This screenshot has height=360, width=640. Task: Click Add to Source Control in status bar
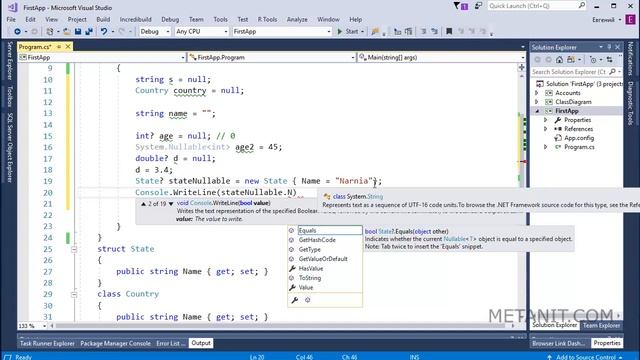(585, 357)
